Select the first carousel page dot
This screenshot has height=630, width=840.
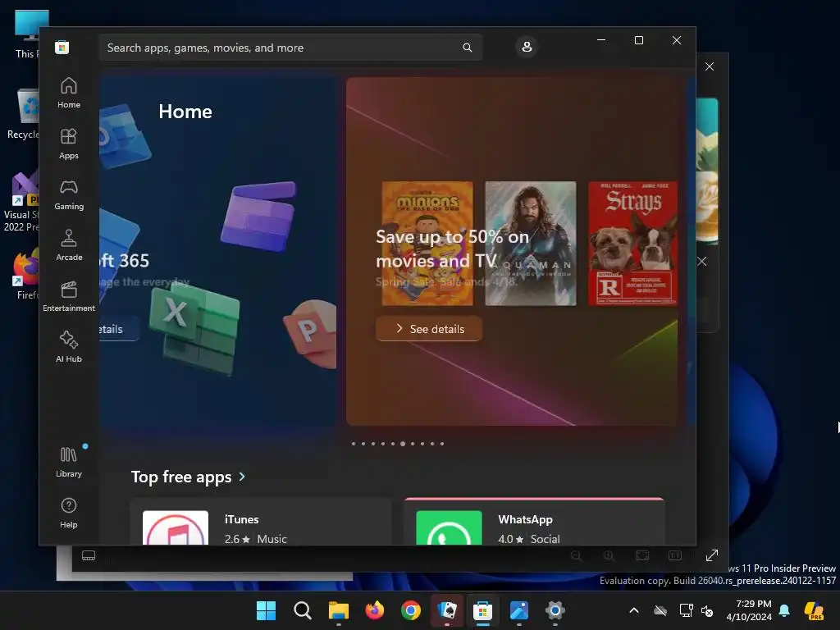tap(354, 444)
